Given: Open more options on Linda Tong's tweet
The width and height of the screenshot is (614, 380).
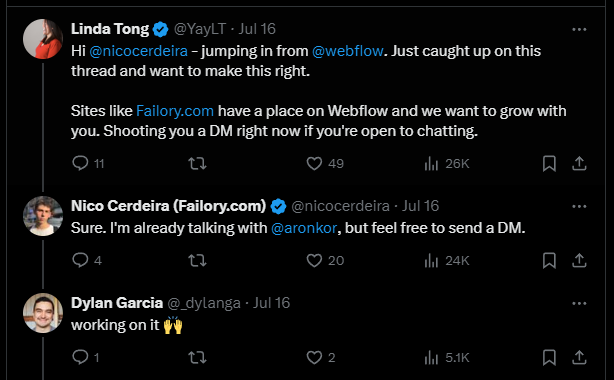Looking at the screenshot, I should (x=579, y=29).
